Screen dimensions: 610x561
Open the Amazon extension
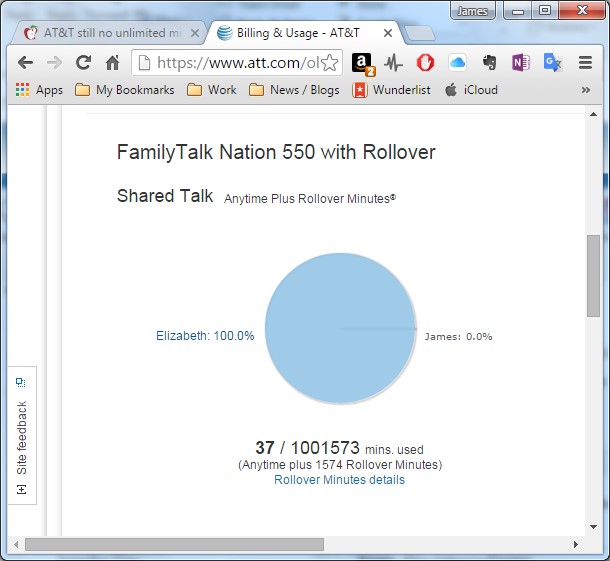click(363, 64)
